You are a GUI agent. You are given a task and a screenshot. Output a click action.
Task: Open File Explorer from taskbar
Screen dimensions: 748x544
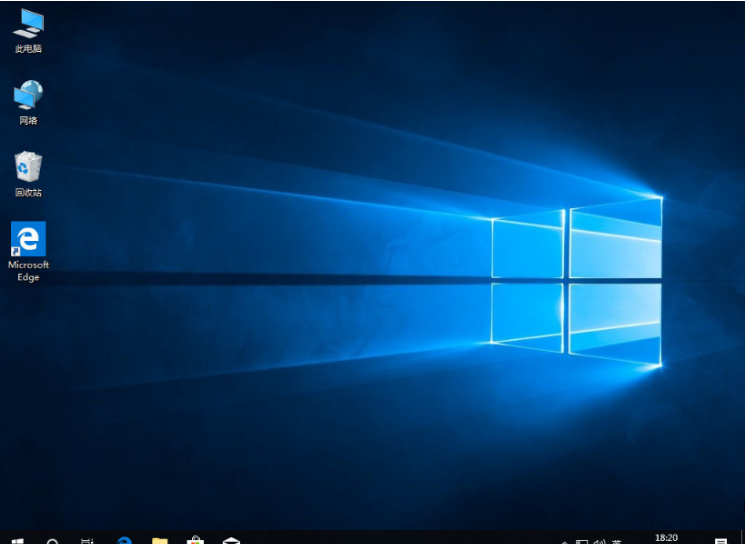160,540
